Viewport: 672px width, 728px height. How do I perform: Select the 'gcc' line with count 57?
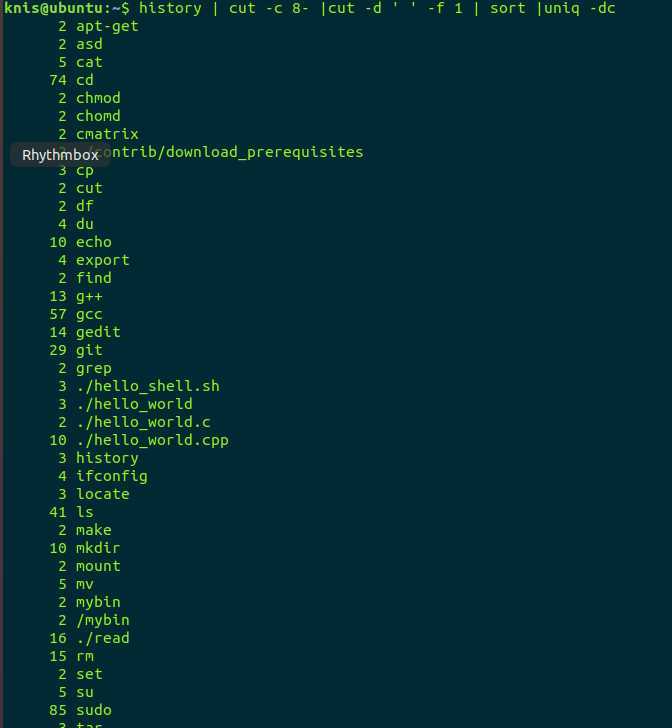coord(76,314)
